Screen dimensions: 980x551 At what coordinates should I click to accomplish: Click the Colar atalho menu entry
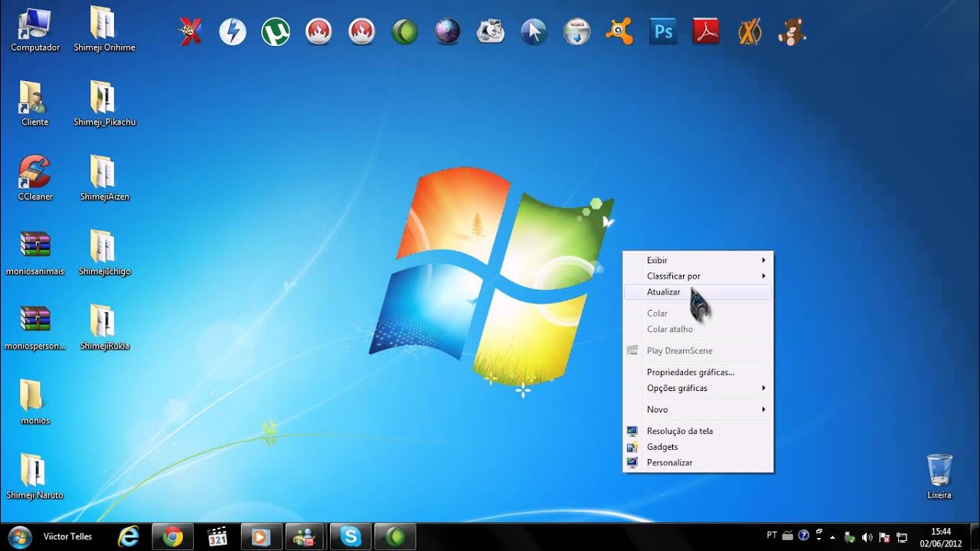click(697, 329)
